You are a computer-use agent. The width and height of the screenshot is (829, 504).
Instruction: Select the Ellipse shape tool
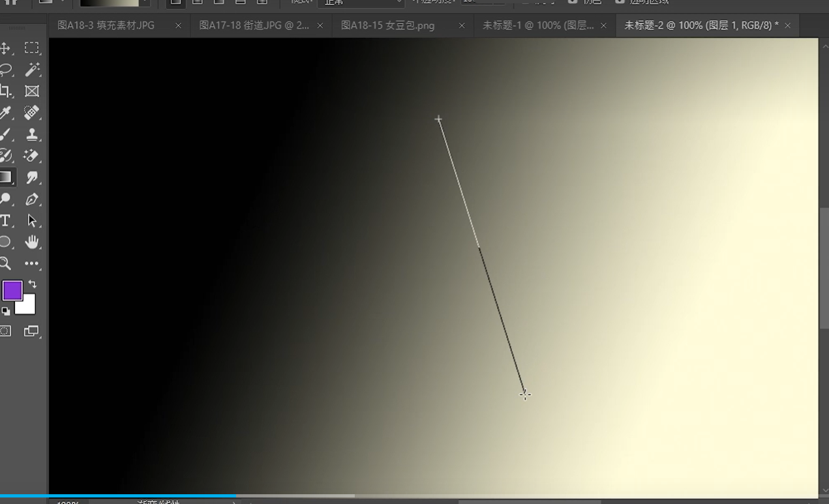coord(5,242)
